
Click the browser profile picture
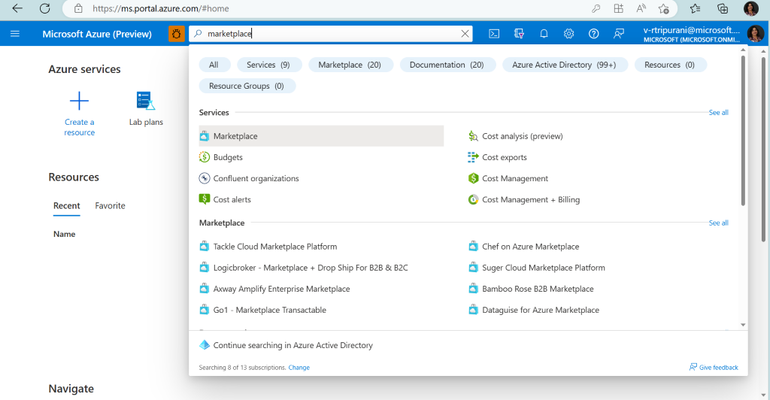pyautogui.click(x=750, y=8)
